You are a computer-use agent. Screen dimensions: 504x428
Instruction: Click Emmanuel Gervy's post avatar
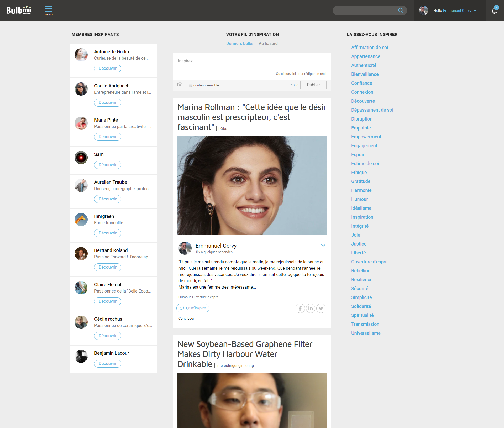(x=185, y=248)
